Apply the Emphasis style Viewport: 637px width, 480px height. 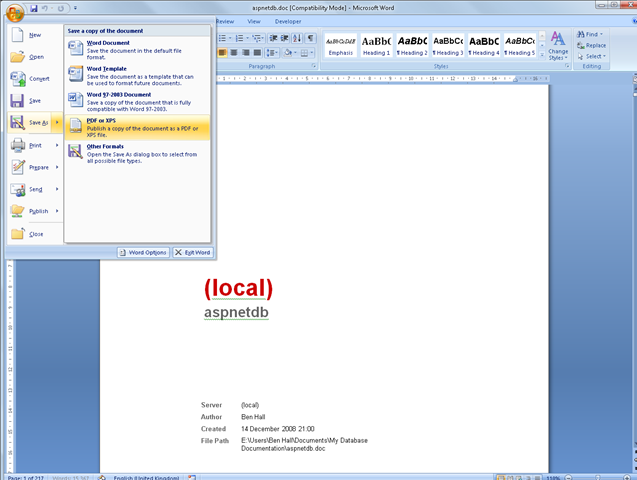tap(341, 45)
